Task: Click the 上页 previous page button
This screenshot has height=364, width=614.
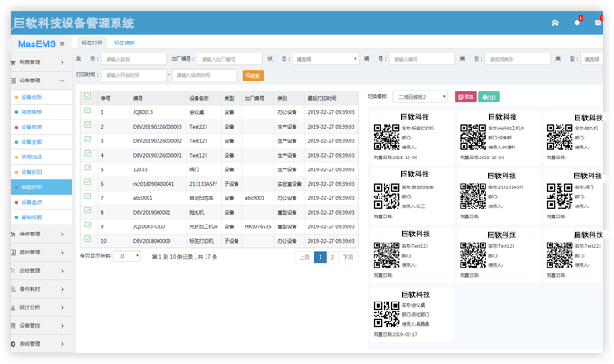Action: 304,257
